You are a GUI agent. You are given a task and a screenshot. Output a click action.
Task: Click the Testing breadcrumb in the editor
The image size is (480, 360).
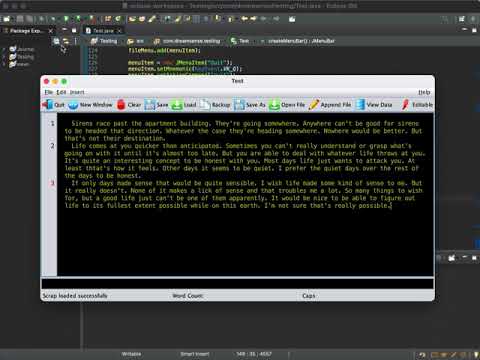point(104,41)
